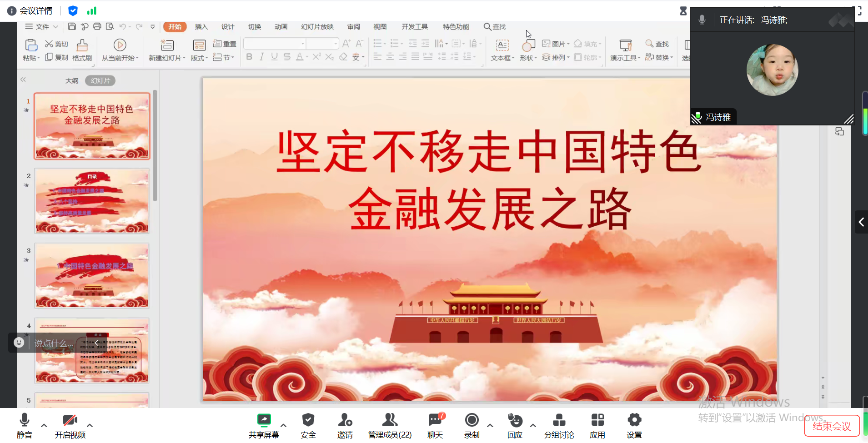Screen dimensions: 868x443
Task: Open the 邀请 invite panel
Action: [345, 425]
